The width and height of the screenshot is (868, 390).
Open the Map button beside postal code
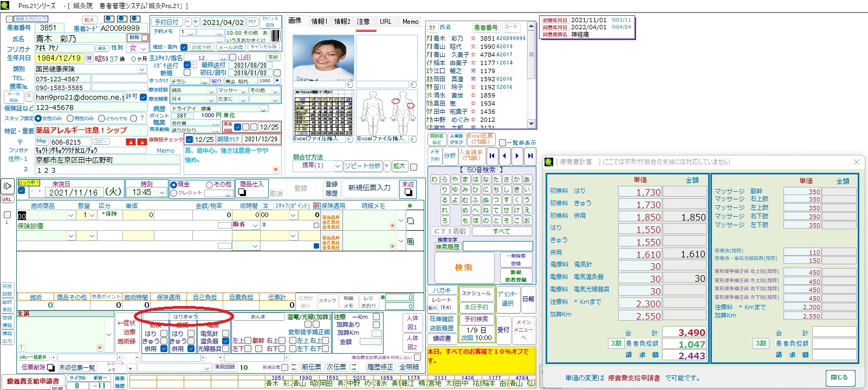point(42,141)
